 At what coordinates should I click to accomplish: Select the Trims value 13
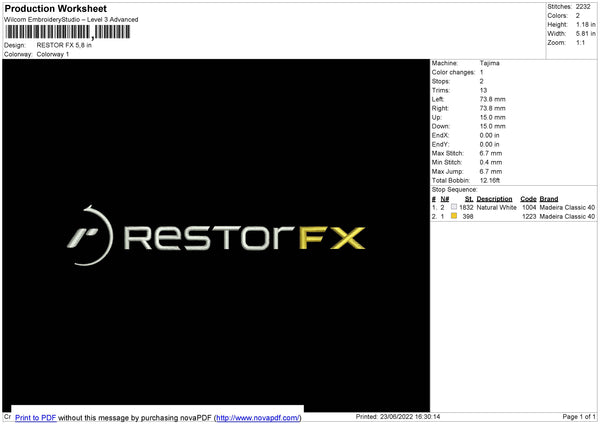click(x=483, y=90)
